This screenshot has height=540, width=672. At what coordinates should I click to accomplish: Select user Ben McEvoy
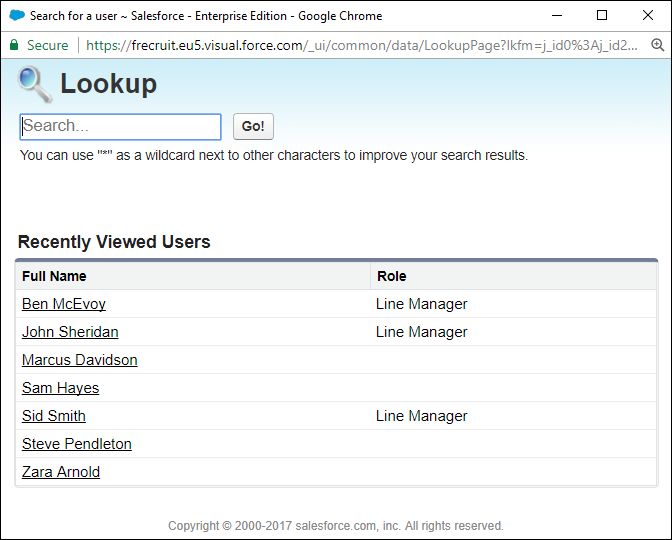click(63, 304)
